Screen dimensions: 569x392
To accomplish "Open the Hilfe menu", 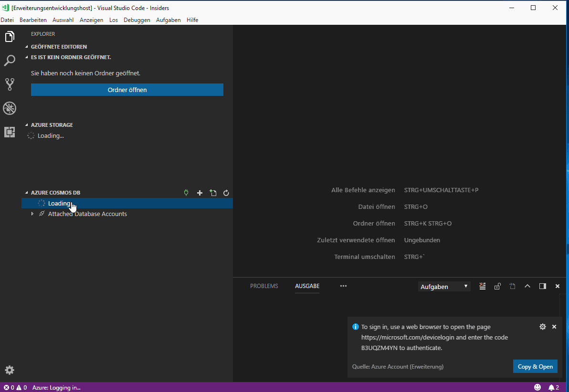I will pos(192,20).
